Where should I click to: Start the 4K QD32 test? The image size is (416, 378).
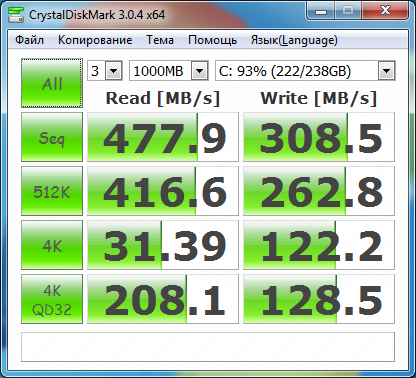tap(52, 299)
